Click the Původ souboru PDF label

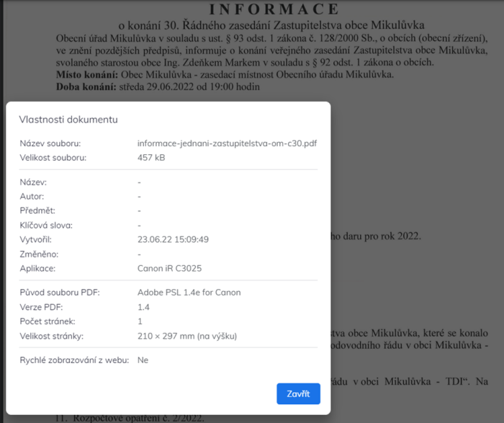coord(60,293)
